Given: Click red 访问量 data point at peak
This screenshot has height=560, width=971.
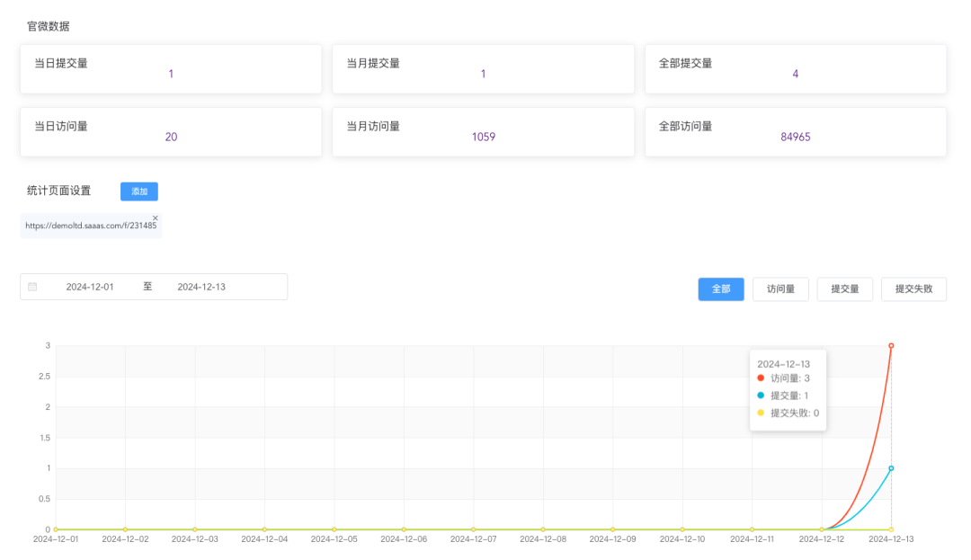Looking at the screenshot, I should (x=891, y=345).
